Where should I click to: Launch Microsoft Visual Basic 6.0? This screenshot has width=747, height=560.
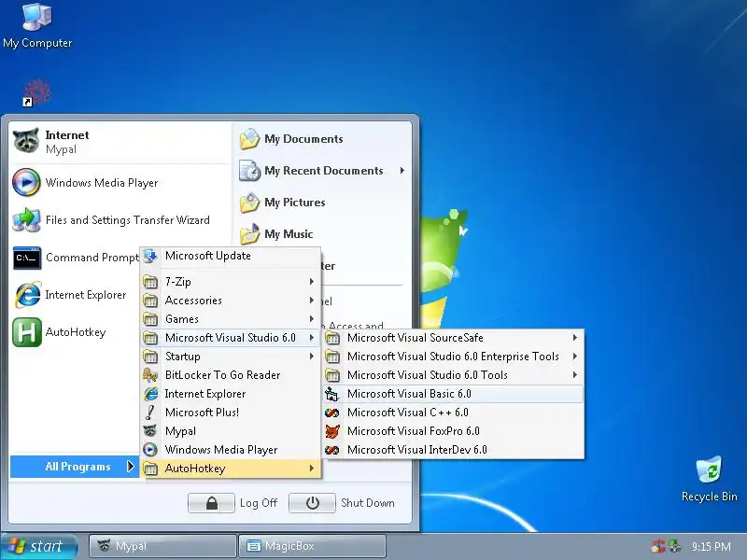[453, 394]
